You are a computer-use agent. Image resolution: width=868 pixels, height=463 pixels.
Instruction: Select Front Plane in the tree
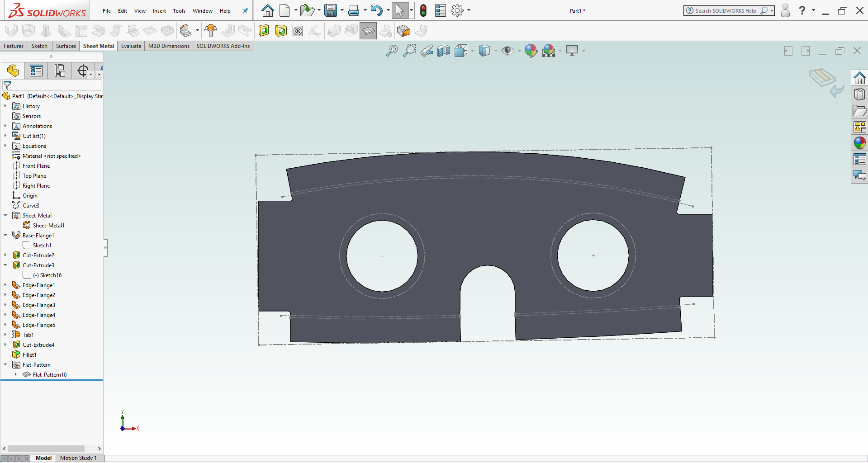pyautogui.click(x=36, y=166)
